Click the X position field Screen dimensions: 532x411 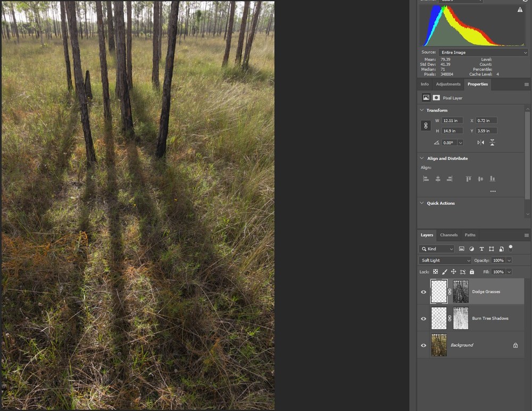[487, 121]
